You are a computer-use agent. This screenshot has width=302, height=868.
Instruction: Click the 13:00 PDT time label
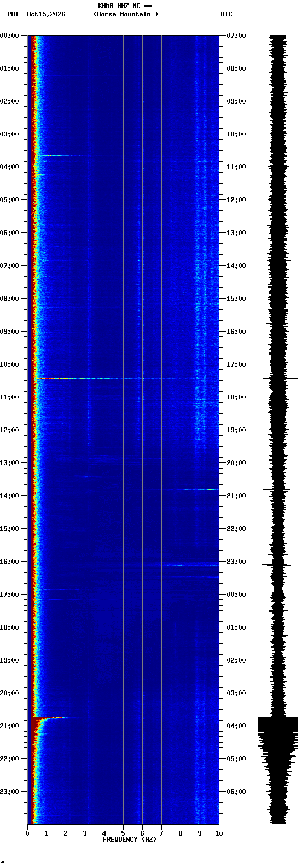point(9,463)
